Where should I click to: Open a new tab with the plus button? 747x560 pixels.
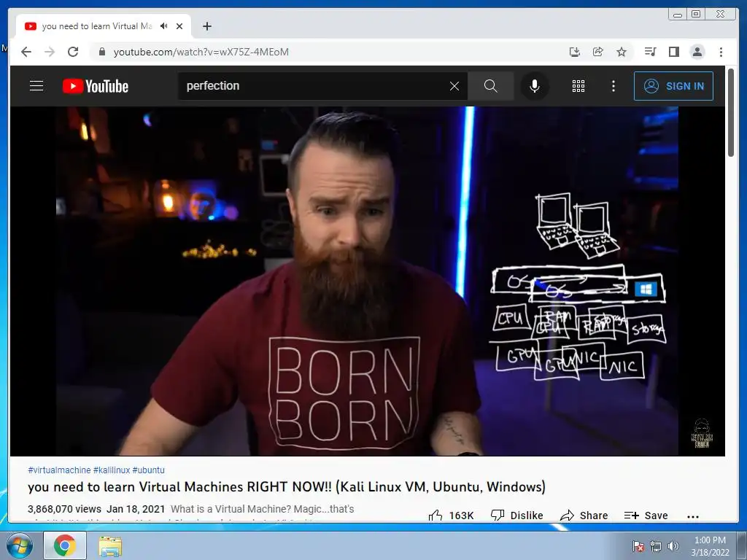click(x=206, y=26)
